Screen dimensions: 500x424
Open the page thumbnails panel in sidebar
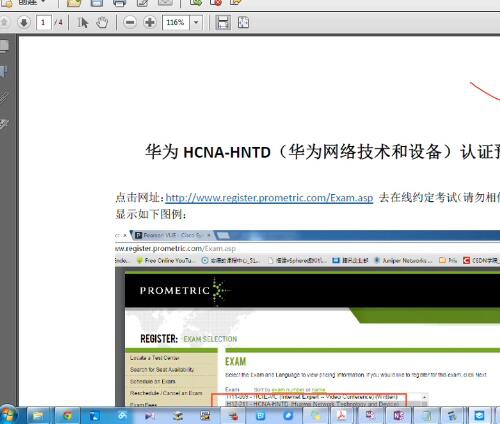[4, 46]
